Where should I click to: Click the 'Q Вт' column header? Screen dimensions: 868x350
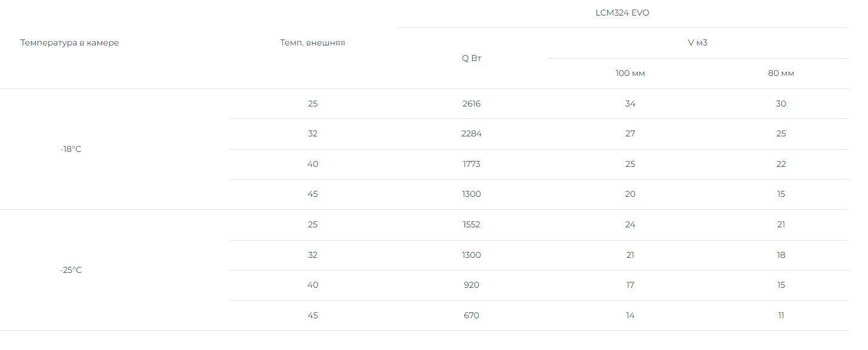pos(472,58)
